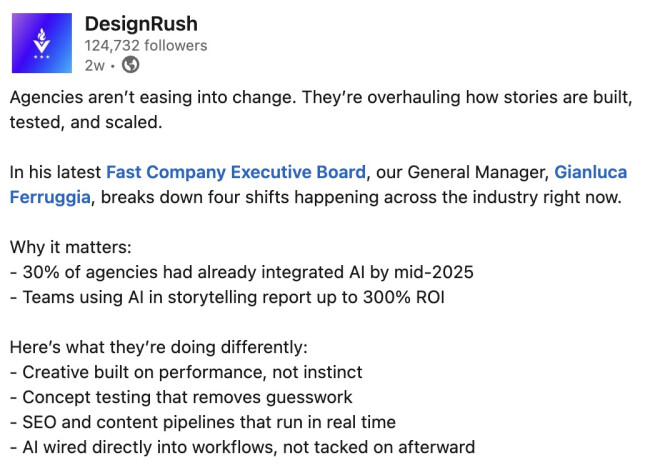The image size is (650, 470).
Task: Open Gianluca Ferruggia's profile link
Action: (x=590, y=172)
